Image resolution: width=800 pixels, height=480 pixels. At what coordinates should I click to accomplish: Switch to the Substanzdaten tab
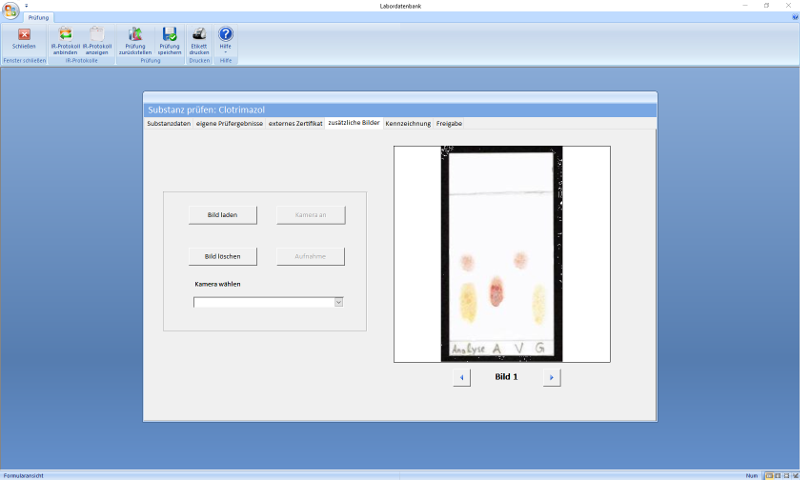point(169,123)
